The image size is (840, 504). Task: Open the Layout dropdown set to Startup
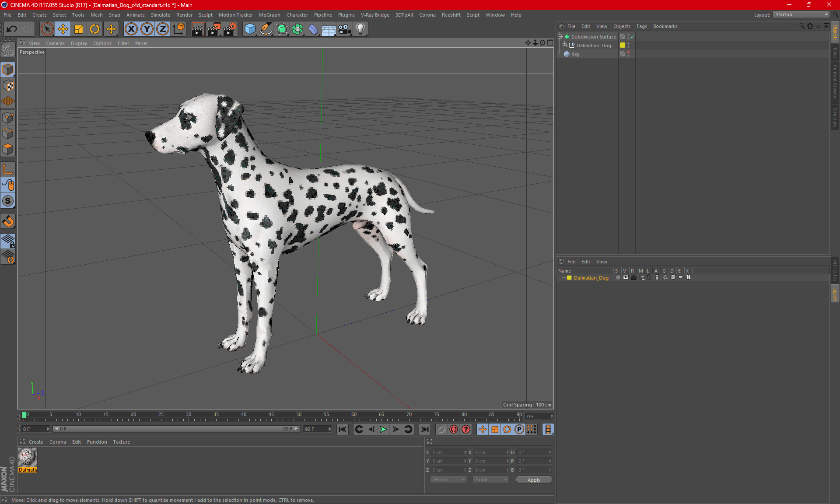[x=801, y=14]
